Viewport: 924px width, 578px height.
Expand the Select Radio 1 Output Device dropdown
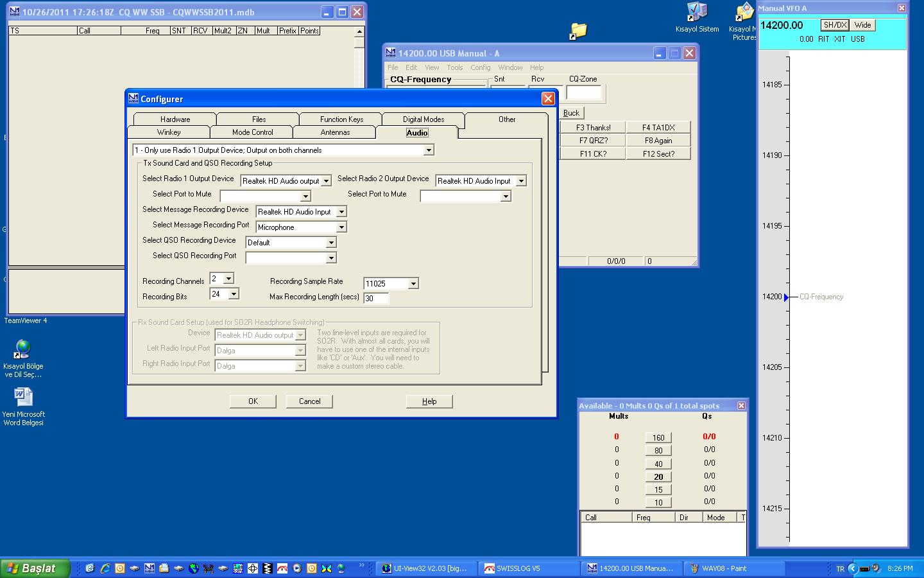[x=326, y=181]
